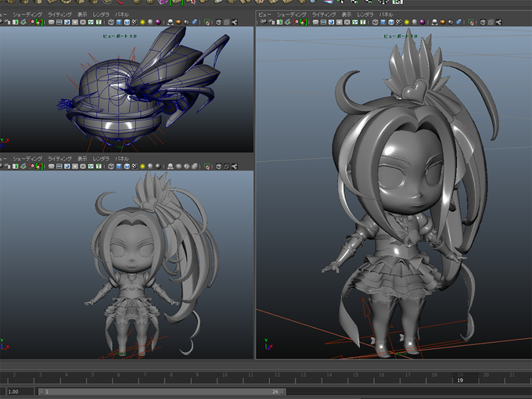Open シェーディング menu in bottom-left viewport
The image size is (532, 399).
27,159
